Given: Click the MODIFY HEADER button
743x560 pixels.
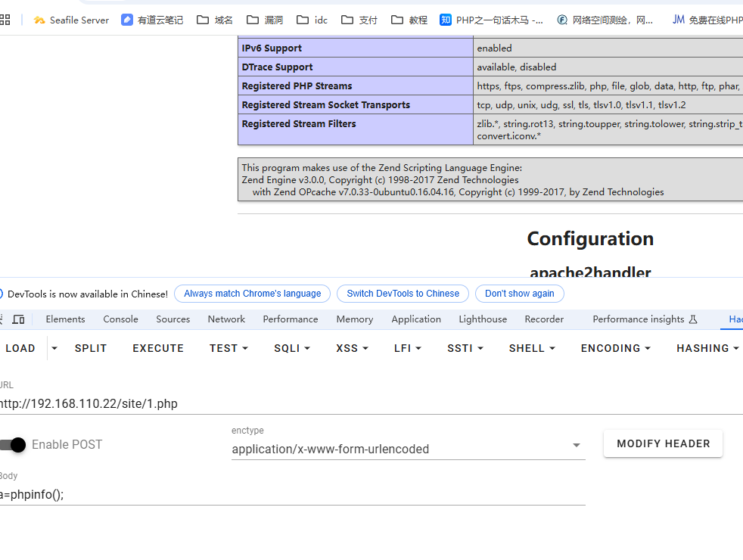Looking at the screenshot, I should pyautogui.click(x=663, y=443).
